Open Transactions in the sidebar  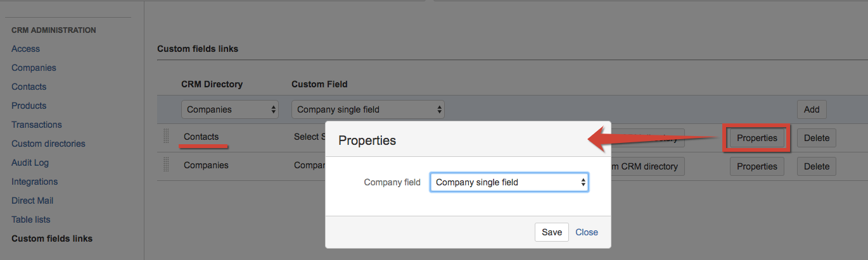[x=37, y=125]
